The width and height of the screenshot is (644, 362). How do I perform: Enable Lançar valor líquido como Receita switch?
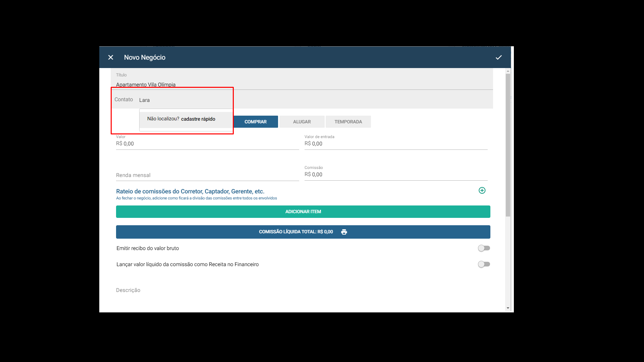pyautogui.click(x=484, y=264)
